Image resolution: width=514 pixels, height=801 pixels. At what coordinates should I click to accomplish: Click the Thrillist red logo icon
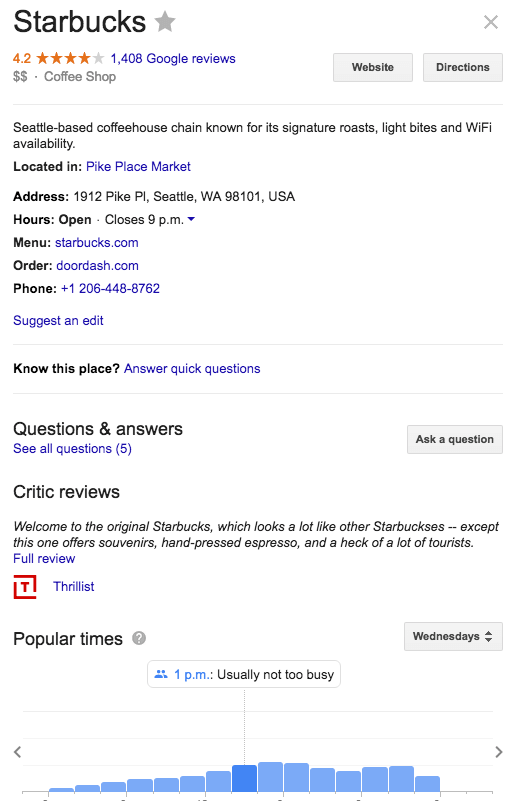tap(25, 586)
